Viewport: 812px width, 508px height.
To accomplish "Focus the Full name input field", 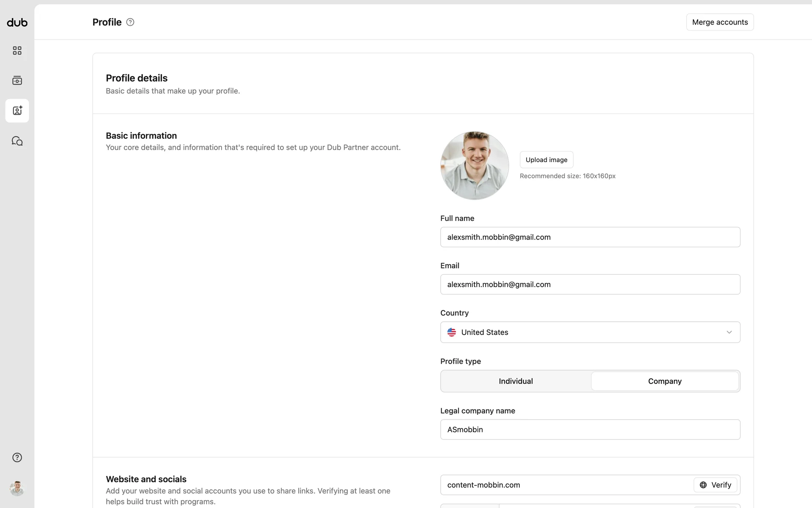I will (x=590, y=237).
